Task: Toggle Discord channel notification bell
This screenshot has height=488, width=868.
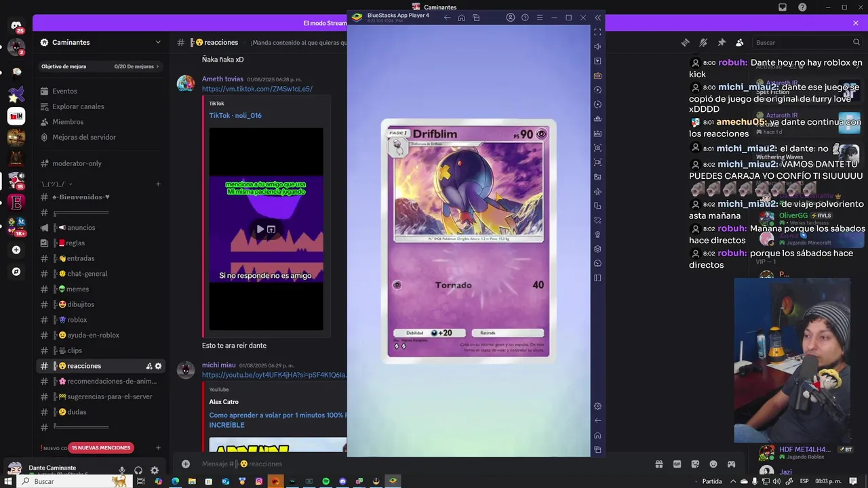Action: point(703,42)
